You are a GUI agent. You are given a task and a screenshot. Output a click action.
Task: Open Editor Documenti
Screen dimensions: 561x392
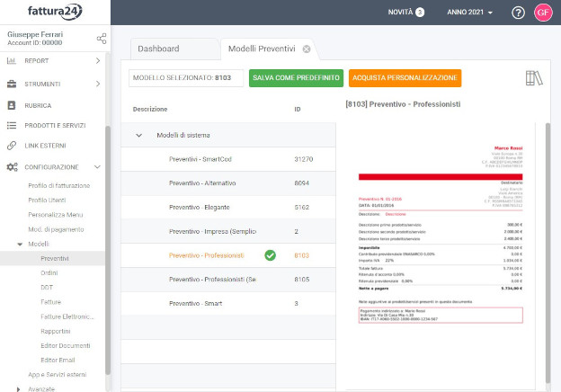[x=66, y=345]
